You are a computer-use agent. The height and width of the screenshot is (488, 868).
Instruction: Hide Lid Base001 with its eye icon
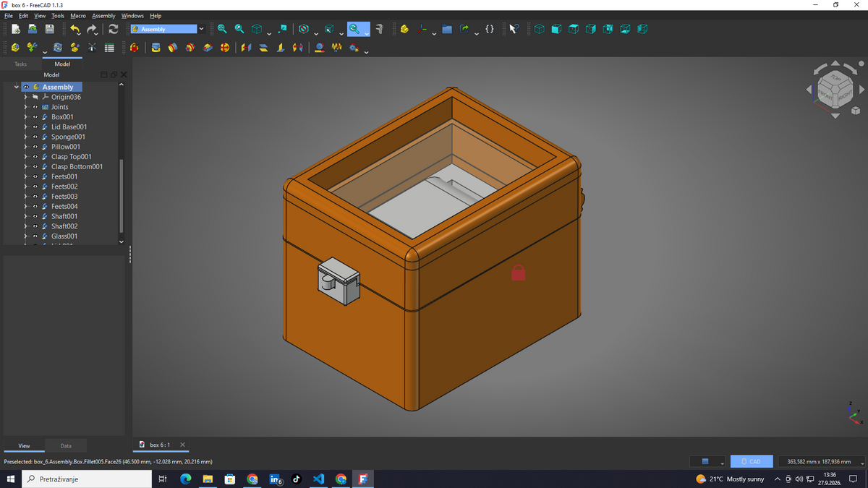click(x=35, y=127)
